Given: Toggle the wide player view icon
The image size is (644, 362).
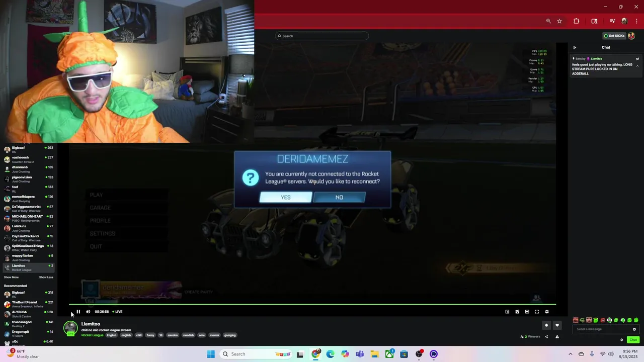Looking at the screenshot, I should pyautogui.click(x=527, y=312).
